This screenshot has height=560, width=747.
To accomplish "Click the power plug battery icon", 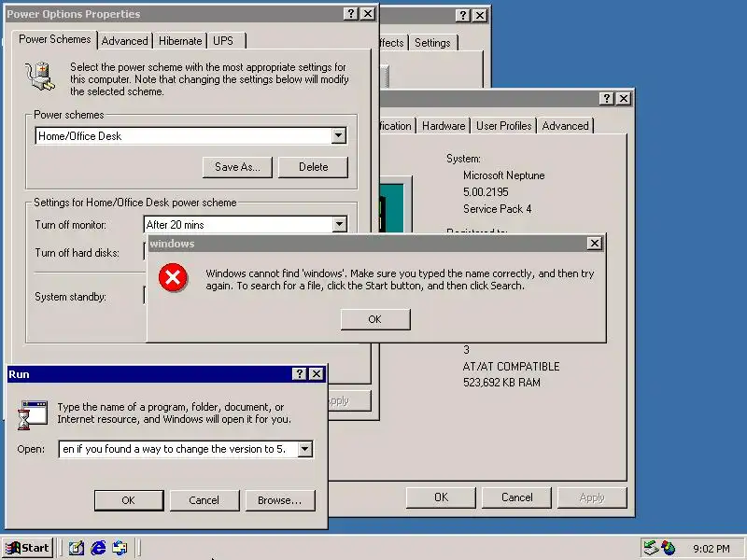I will 40,77.
